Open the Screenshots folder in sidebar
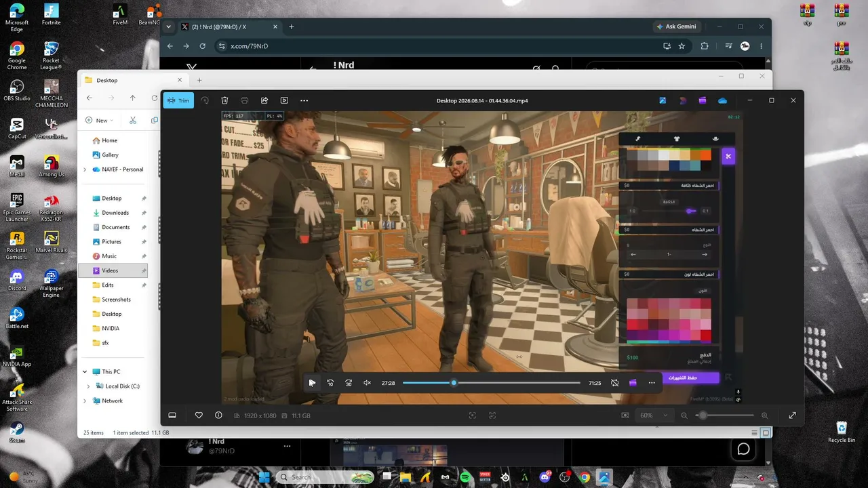Screen dimensions: 868x488 116,300
